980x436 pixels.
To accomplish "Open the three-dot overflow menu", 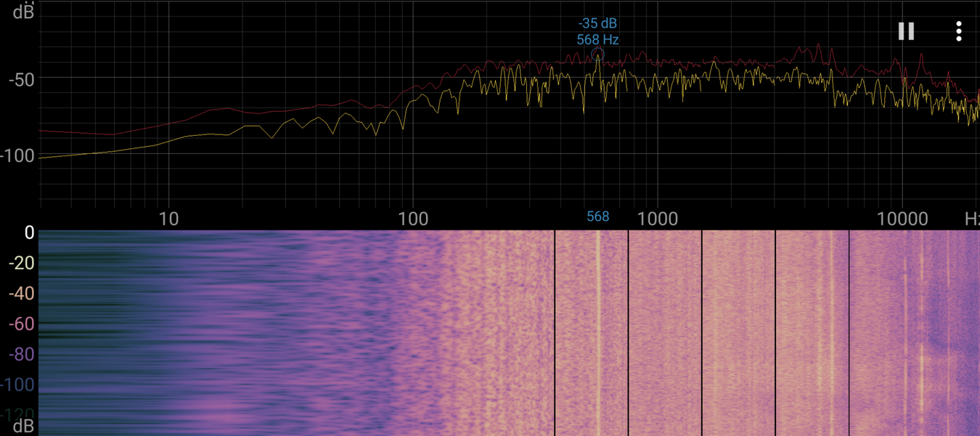I will (959, 31).
